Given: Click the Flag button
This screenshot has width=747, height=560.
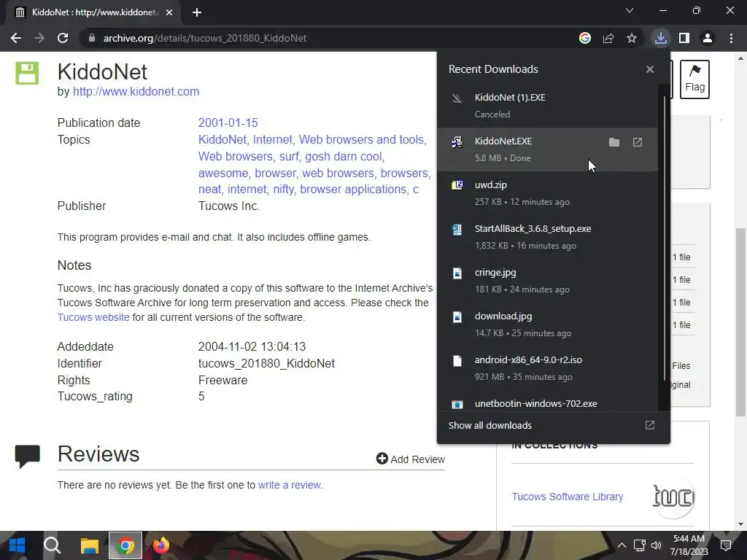Looking at the screenshot, I should [x=694, y=79].
